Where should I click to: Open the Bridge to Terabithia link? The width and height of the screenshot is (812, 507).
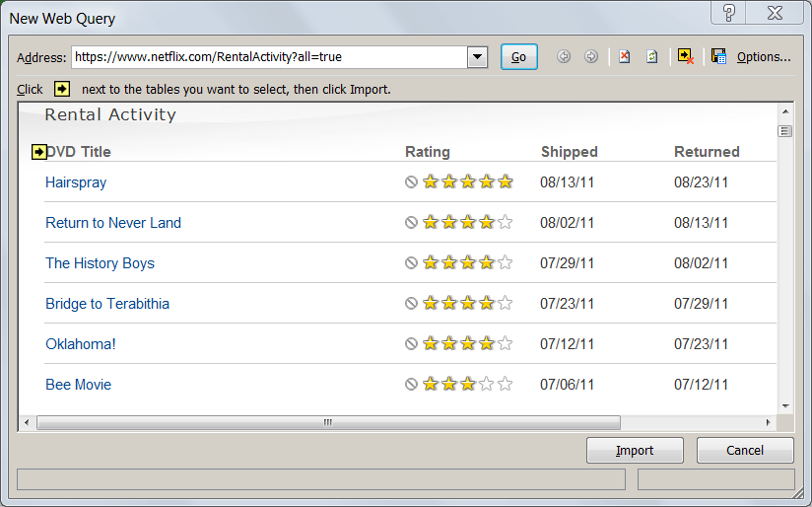coord(107,304)
